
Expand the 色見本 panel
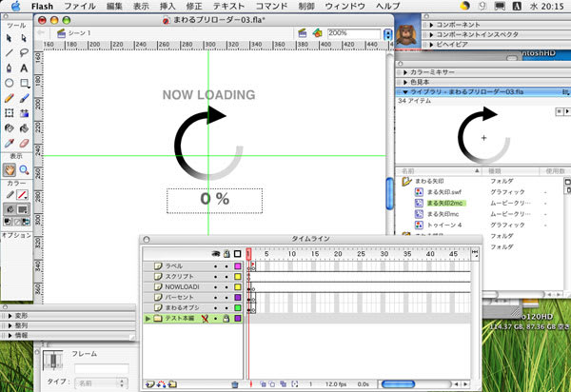(x=405, y=82)
